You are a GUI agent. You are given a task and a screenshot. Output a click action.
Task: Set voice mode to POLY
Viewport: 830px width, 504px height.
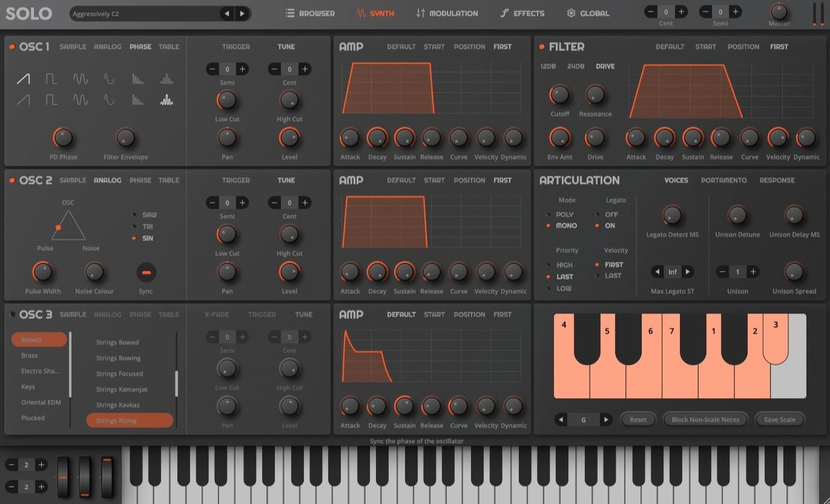tap(564, 214)
